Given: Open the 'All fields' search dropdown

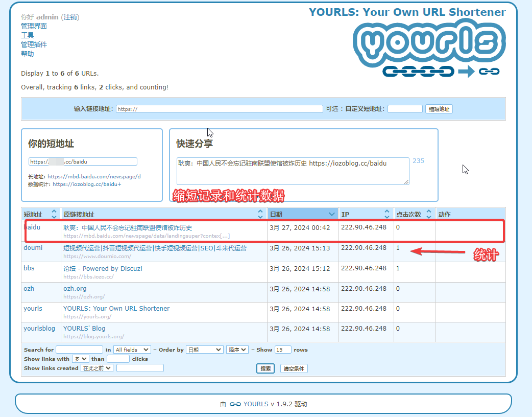Looking at the screenshot, I should click(x=132, y=350).
